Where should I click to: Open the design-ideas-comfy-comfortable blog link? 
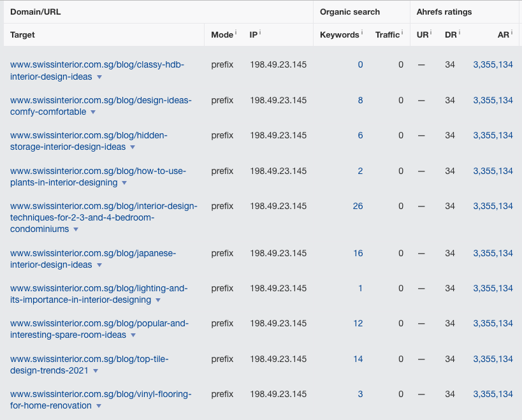101,106
